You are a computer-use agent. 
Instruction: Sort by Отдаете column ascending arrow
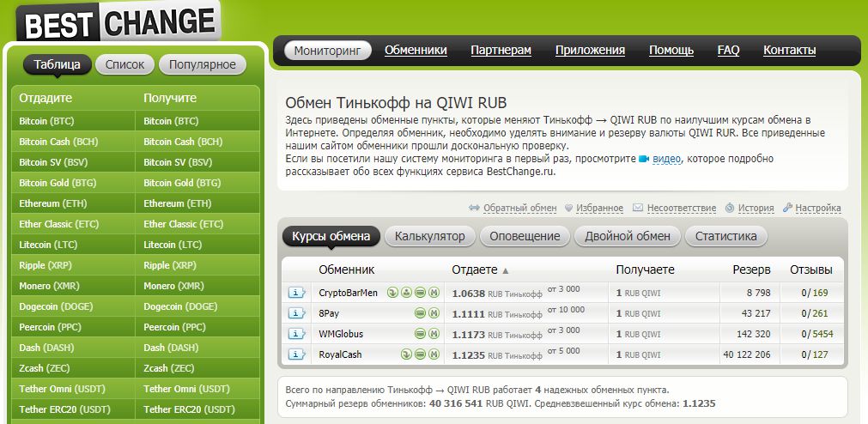click(x=505, y=270)
